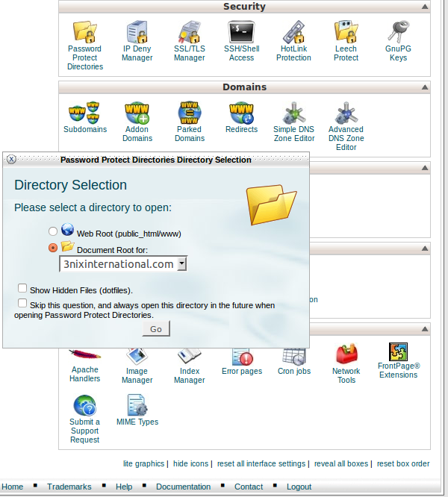Screen dimensions: 448x497
Task: Open Help footer link
Action: [124, 487]
